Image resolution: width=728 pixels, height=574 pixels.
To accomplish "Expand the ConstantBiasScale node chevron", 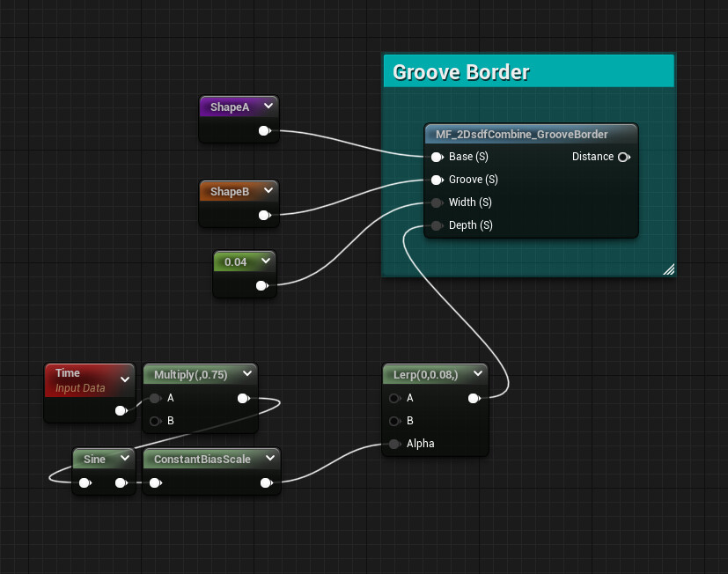I will (270, 459).
